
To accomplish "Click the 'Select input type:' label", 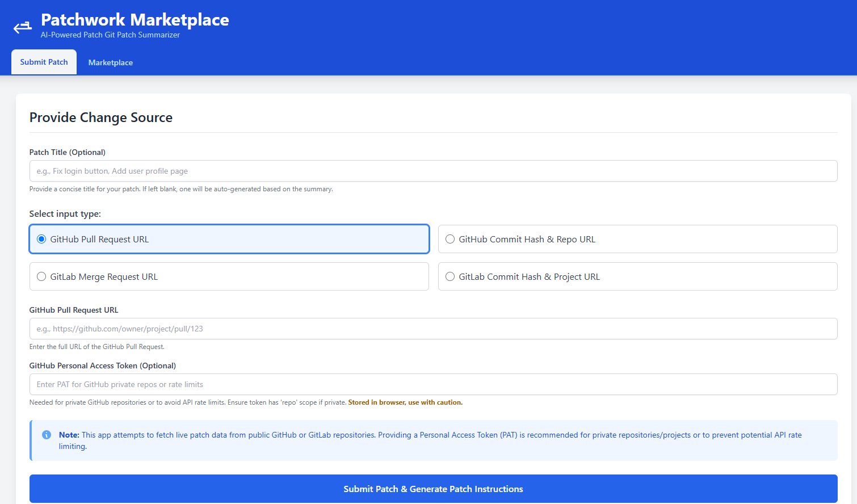I will 65,214.
